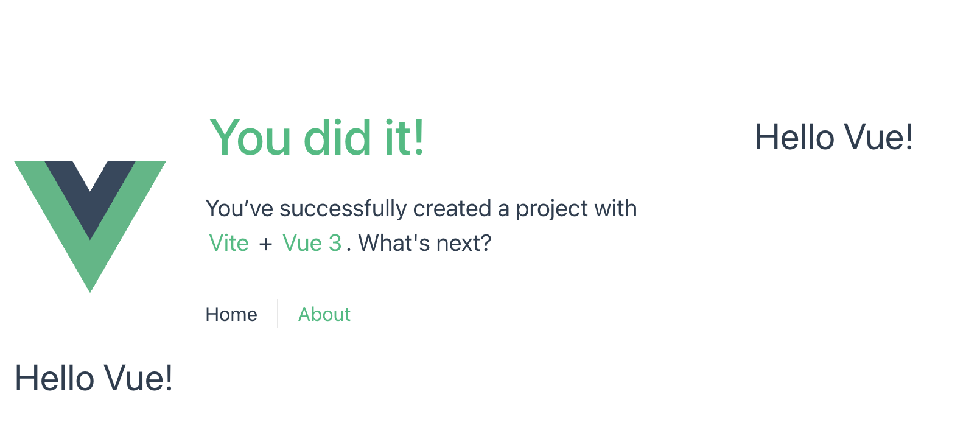This screenshot has width=980, height=436.
Task: Click the word 'did' in green heading
Action: pos(338,138)
